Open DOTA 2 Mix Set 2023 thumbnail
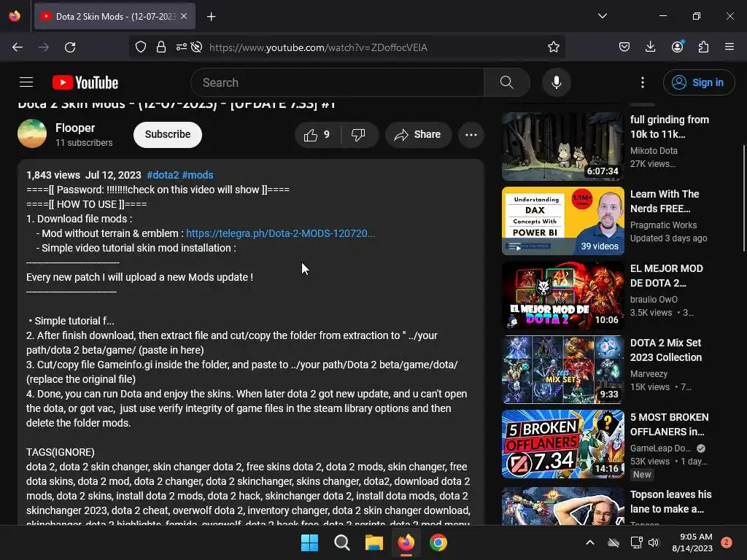747x560 pixels. [x=562, y=370]
